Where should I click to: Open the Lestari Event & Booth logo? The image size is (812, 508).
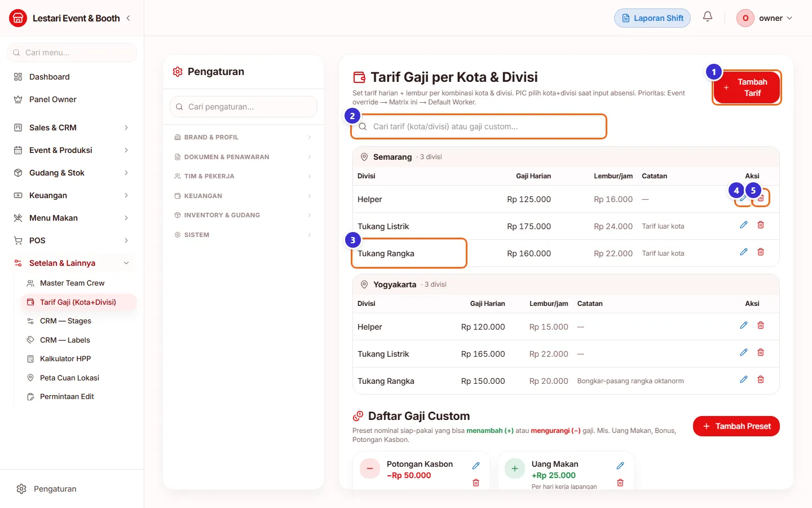[x=18, y=18]
